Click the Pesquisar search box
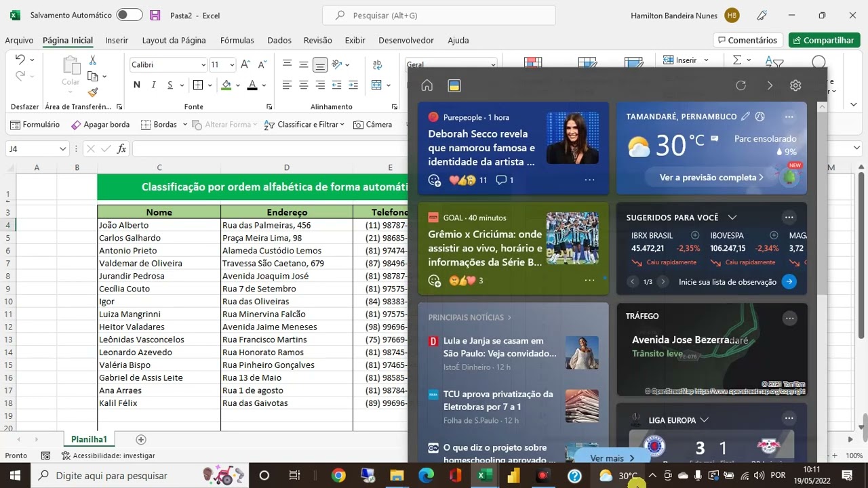Image resolution: width=868 pixels, height=488 pixels. pos(439,15)
